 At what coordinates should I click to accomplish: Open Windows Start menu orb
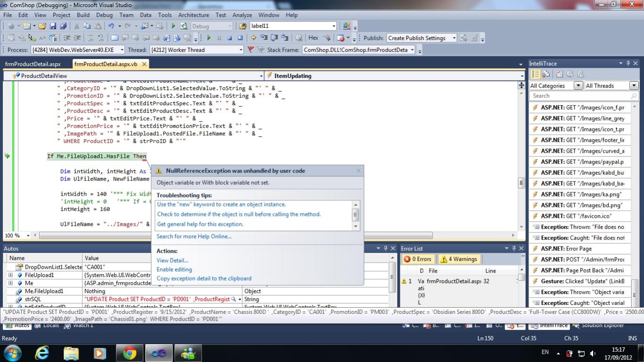coord(12,353)
